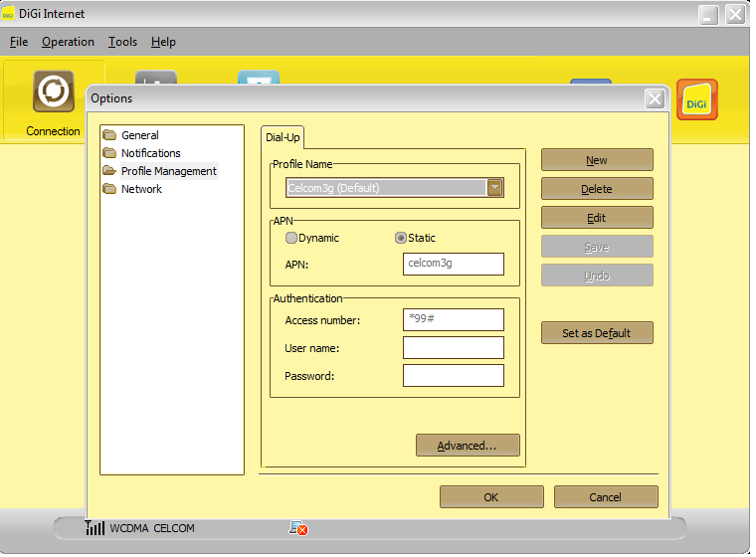Image resolution: width=756 pixels, height=557 pixels.
Task: Select the Dynamic APN radio button
Action: coord(291,238)
